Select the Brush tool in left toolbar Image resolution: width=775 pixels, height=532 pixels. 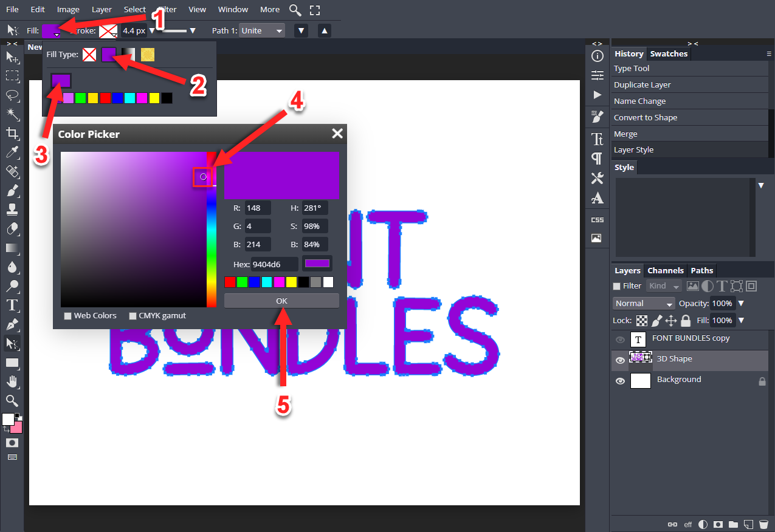[12, 191]
